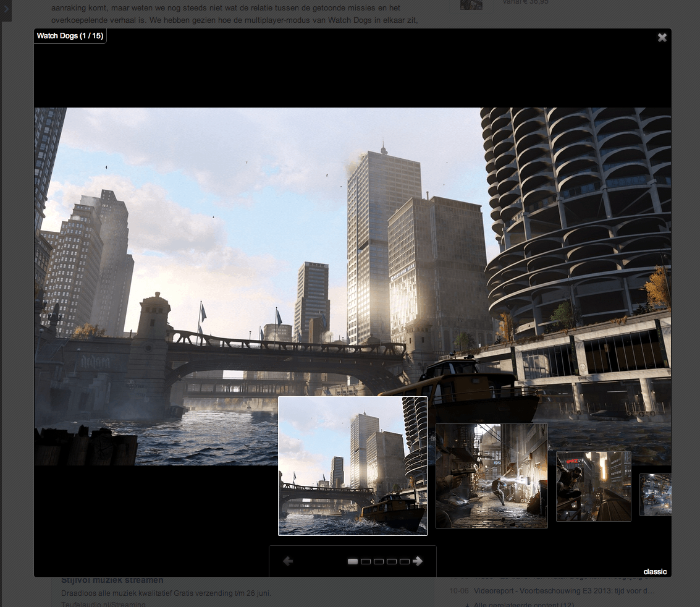Select the third pagination dot
The width and height of the screenshot is (700, 607).
pos(379,561)
